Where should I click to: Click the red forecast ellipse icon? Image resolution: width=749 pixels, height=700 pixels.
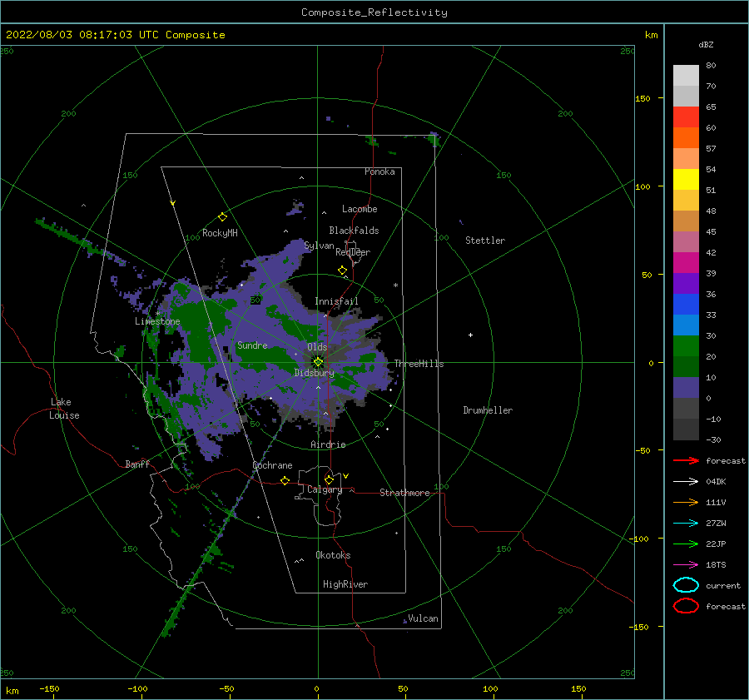pos(686,606)
